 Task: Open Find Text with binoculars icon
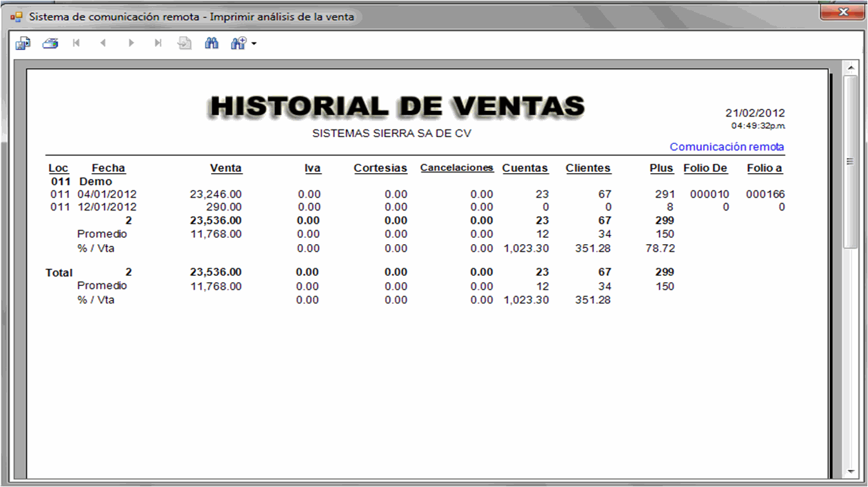tap(212, 43)
